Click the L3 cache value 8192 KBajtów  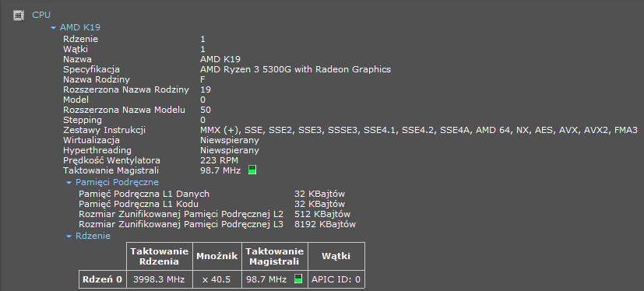pyautogui.click(x=326, y=224)
